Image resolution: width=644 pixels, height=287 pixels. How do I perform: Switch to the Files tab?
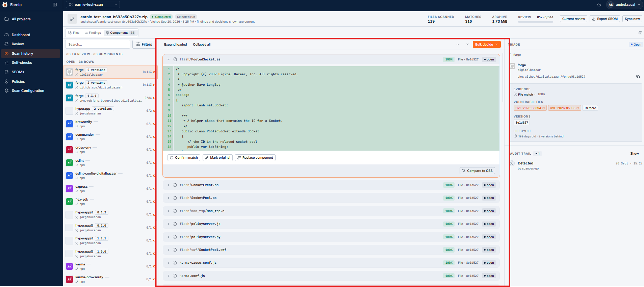tap(74, 33)
